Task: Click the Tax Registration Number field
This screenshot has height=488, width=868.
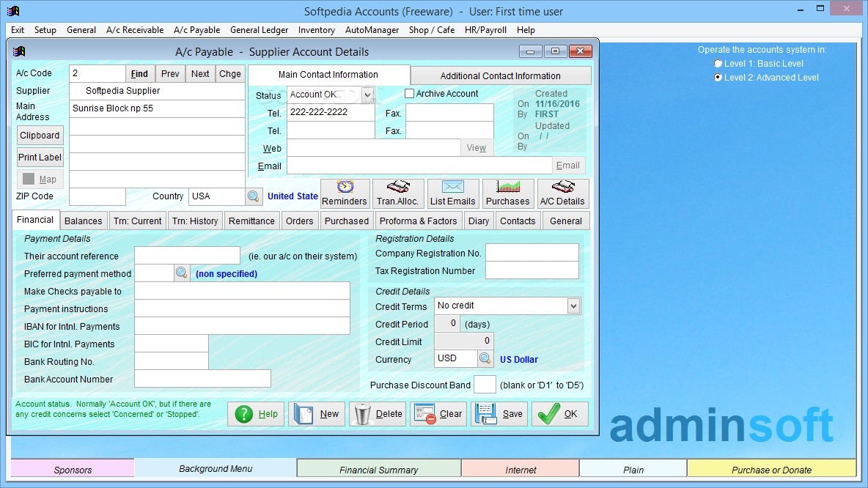Action: (532, 270)
